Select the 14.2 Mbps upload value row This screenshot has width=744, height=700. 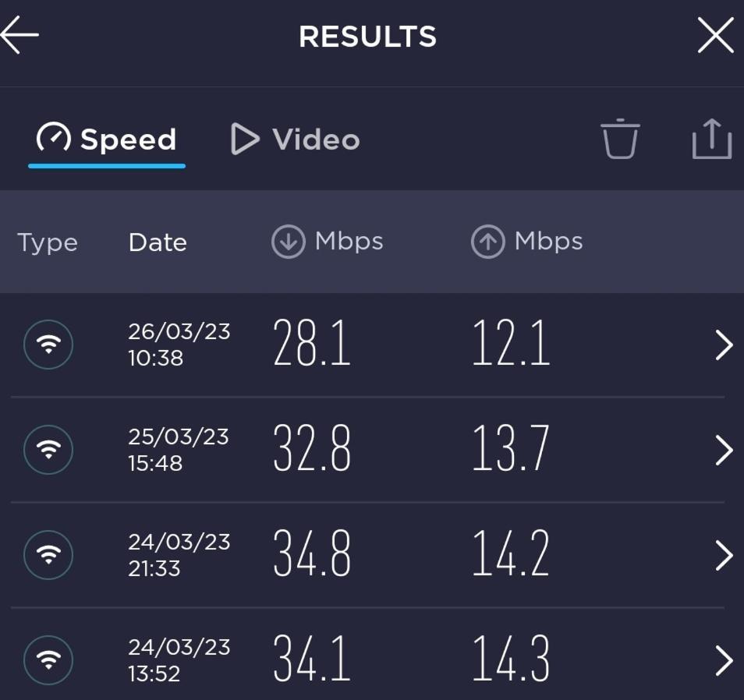point(372,555)
